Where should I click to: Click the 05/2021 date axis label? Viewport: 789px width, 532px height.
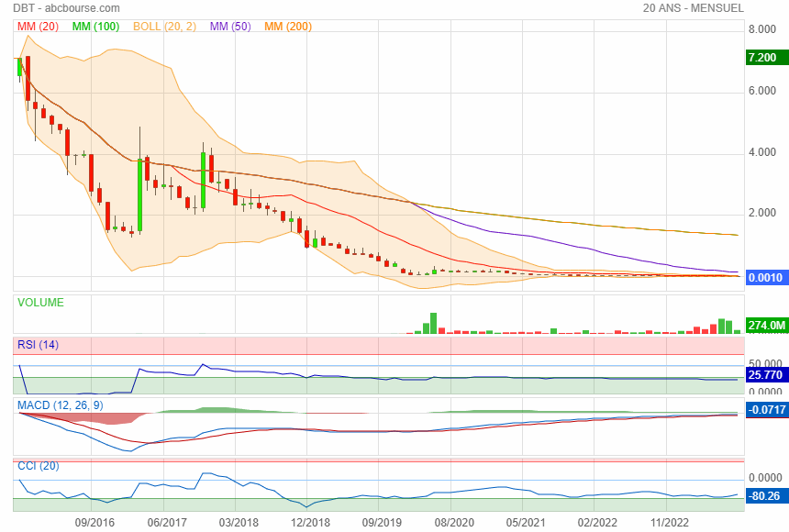click(x=526, y=523)
